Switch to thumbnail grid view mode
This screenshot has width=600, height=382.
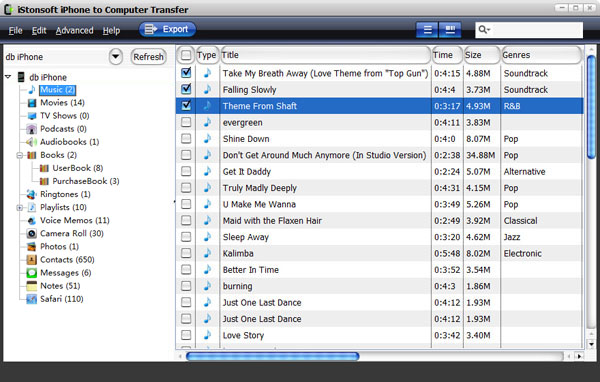click(x=450, y=30)
